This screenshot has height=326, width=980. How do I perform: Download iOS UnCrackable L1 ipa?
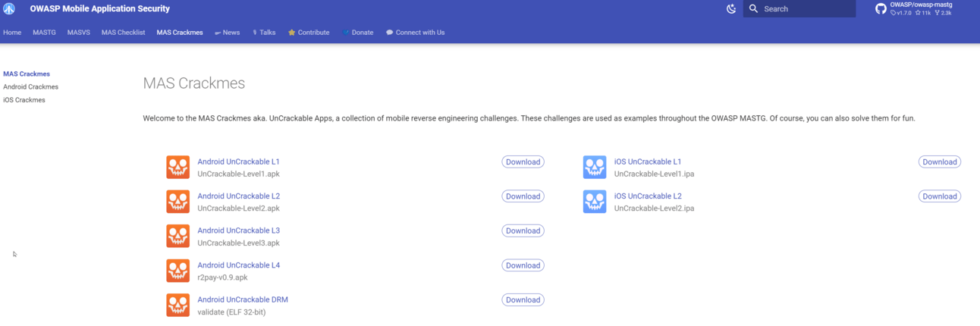click(939, 161)
